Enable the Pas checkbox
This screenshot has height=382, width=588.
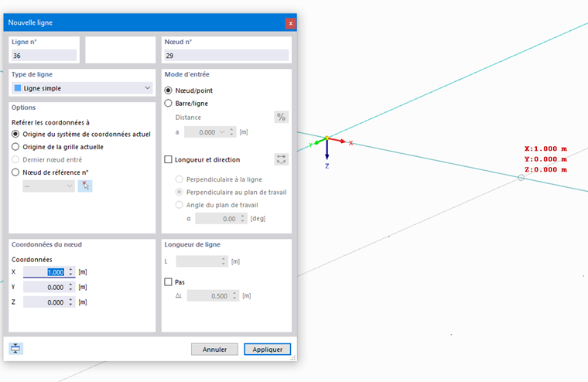(x=169, y=281)
